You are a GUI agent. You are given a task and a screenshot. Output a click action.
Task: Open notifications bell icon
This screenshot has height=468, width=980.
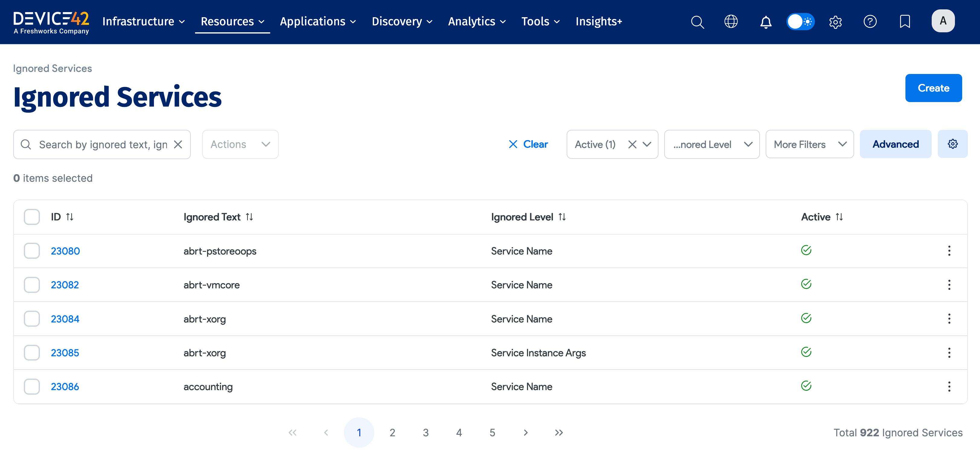pos(765,22)
